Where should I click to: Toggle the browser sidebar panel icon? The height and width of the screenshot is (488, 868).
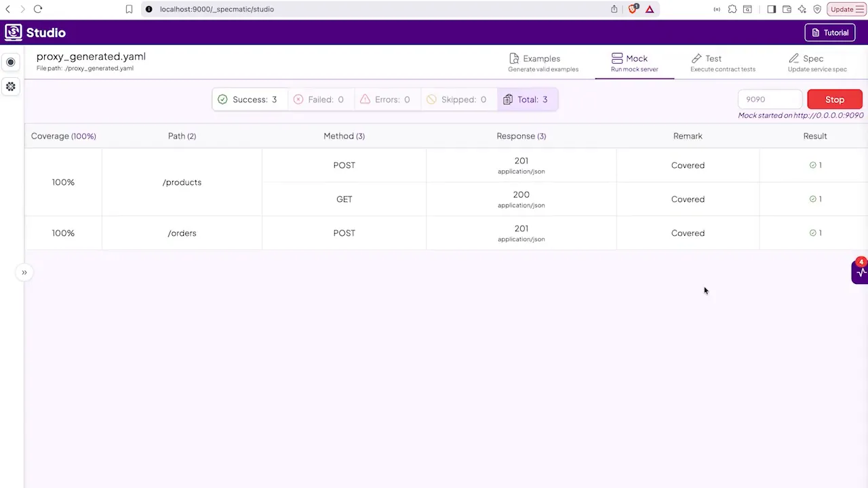click(x=771, y=9)
